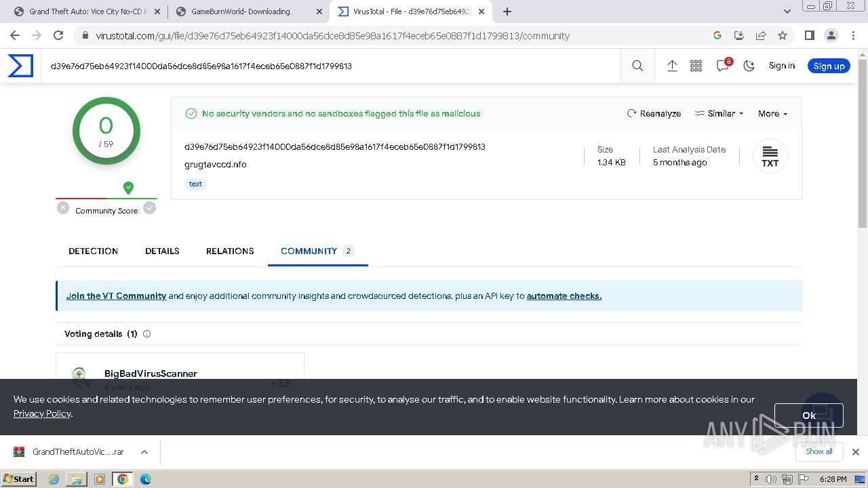Open the apps grid icon

(696, 66)
